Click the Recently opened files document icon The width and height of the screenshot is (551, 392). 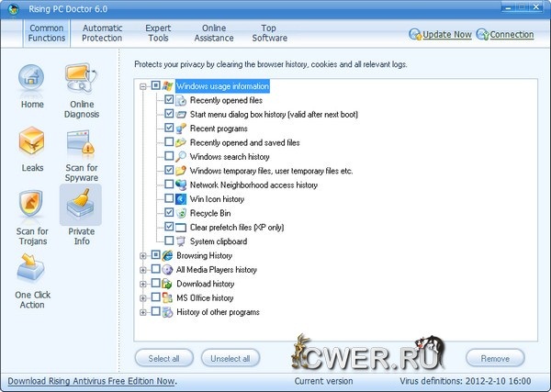coord(181,100)
